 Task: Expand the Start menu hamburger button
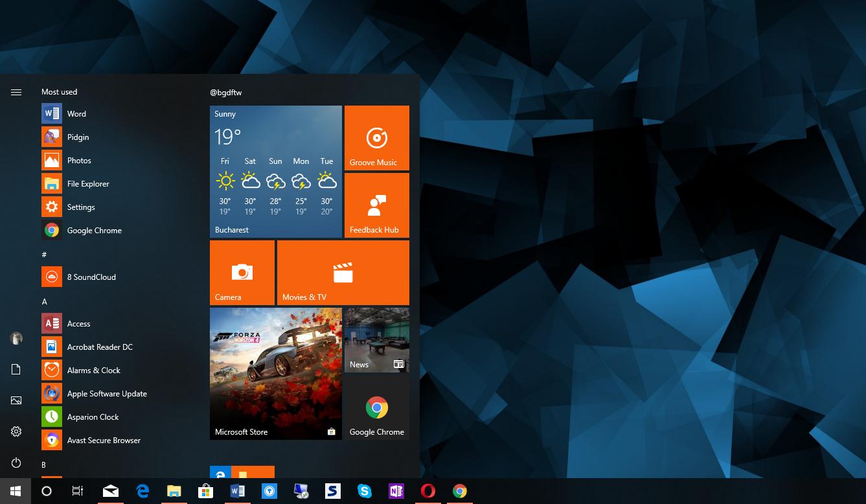click(16, 93)
